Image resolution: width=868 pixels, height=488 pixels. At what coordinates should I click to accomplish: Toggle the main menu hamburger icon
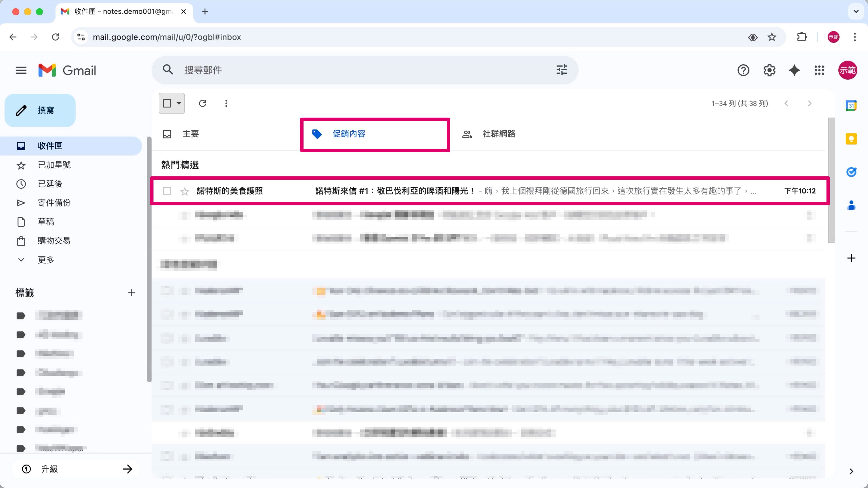[21, 70]
